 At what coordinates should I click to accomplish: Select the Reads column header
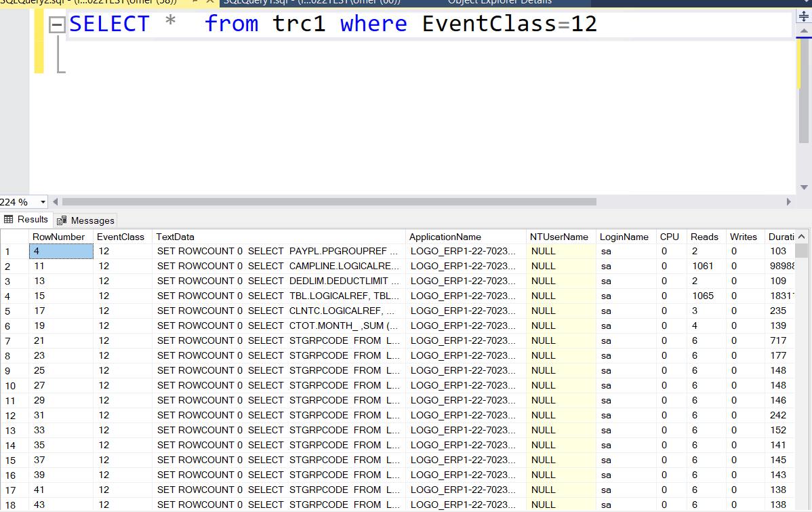(706, 237)
